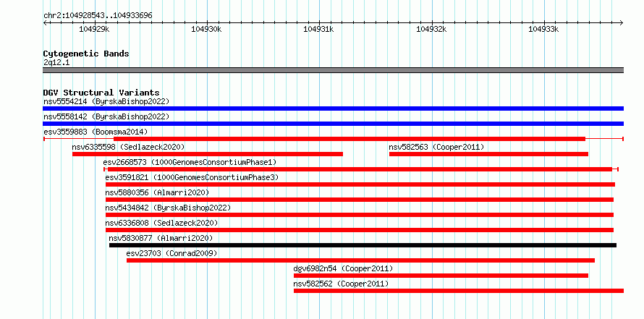Open the nsv6335598 (Sedlazeck2020) label
Image resolution: width=644 pixels, height=319 pixels.
(128, 147)
